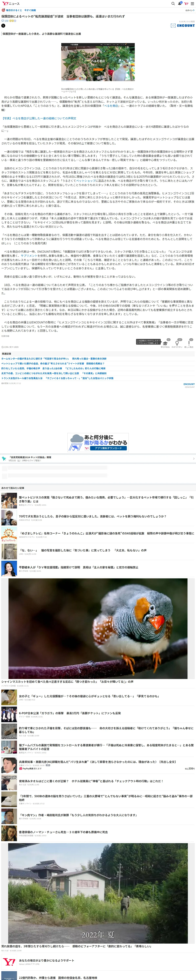Open the ENCOUNT publisher logo

click(x=183, y=25)
